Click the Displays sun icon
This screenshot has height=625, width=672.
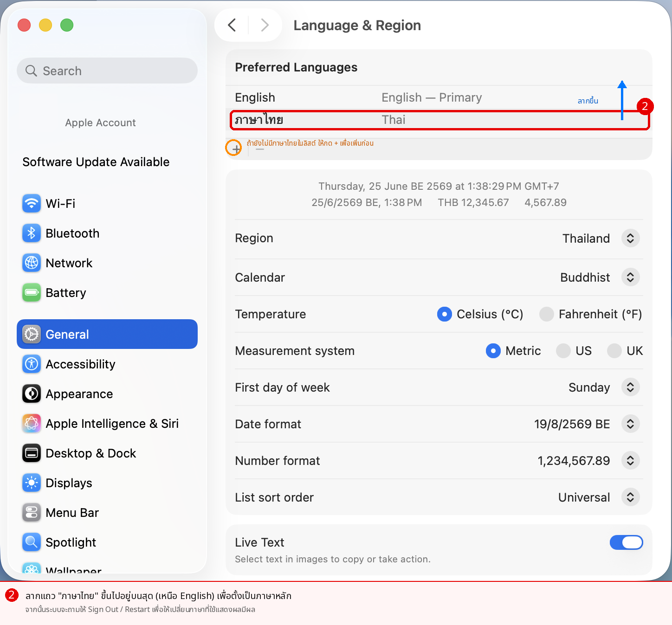32,483
